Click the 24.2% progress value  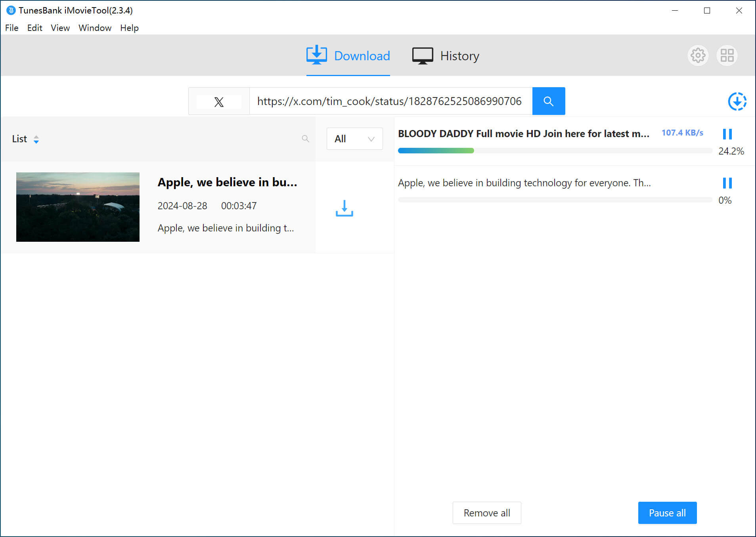pos(731,151)
